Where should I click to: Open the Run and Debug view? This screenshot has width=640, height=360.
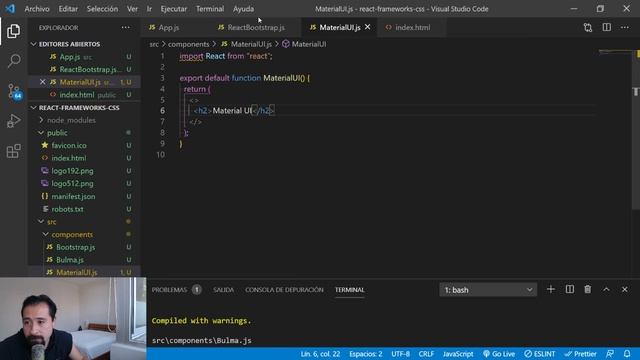(13, 121)
